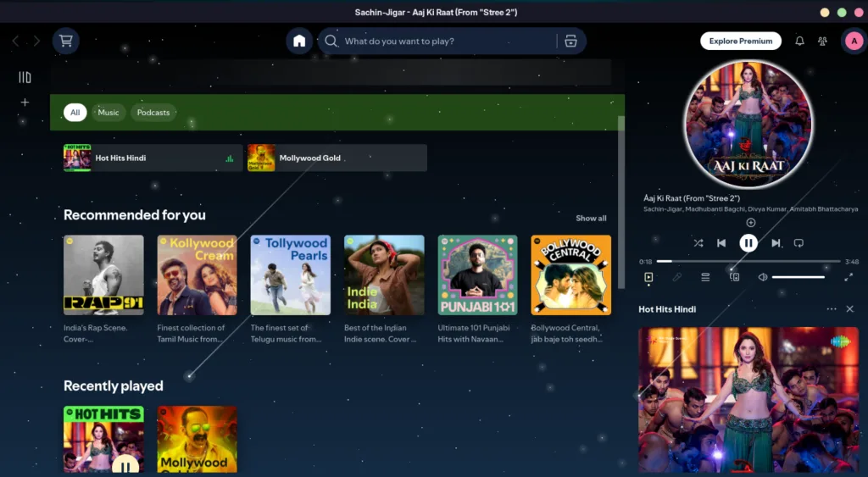
Task: Open the notifications bell
Action: pos(799,41)
